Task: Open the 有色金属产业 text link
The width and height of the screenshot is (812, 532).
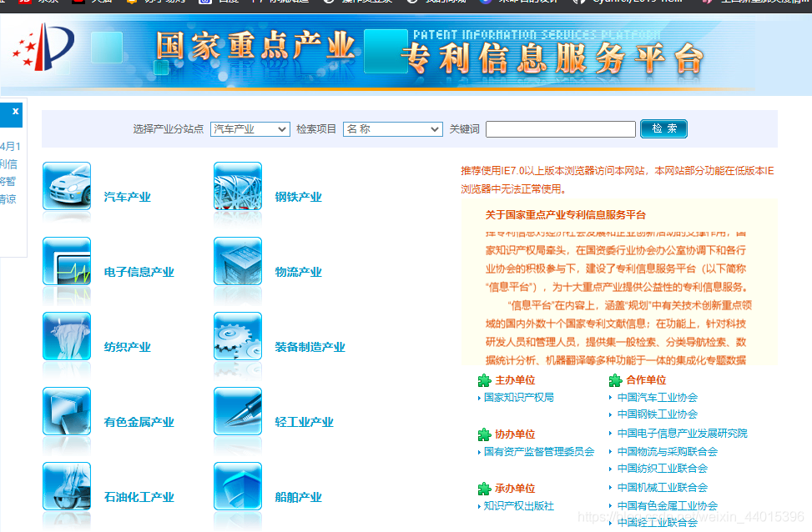Action: pyautogui.click(x=139, y=422)
